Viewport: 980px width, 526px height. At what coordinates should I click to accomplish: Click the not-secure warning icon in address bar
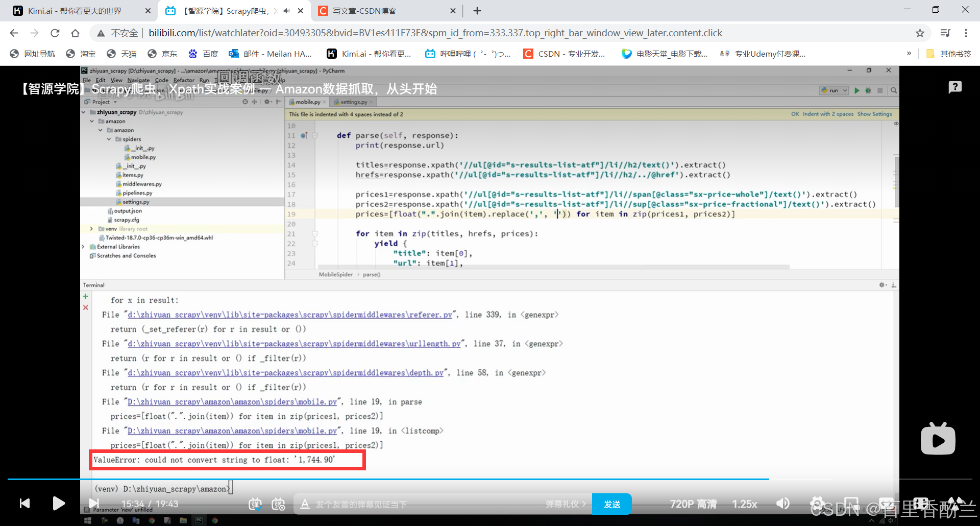[101, 33]
